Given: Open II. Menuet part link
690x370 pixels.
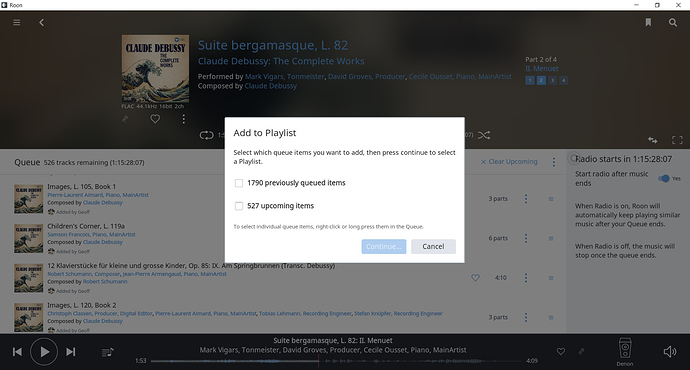Looking at the screenshot, I should pos(542,69).
